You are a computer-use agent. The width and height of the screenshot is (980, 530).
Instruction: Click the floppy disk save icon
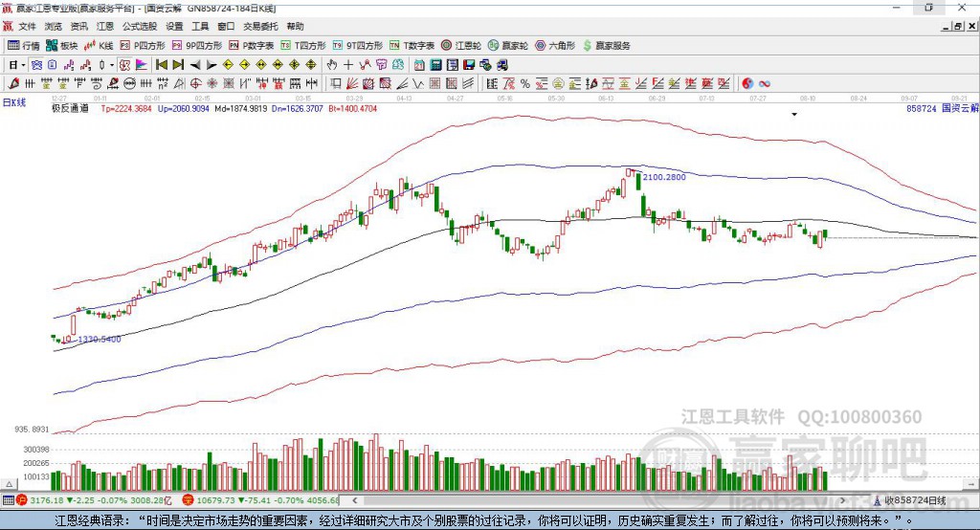click(x=469, y=65)
